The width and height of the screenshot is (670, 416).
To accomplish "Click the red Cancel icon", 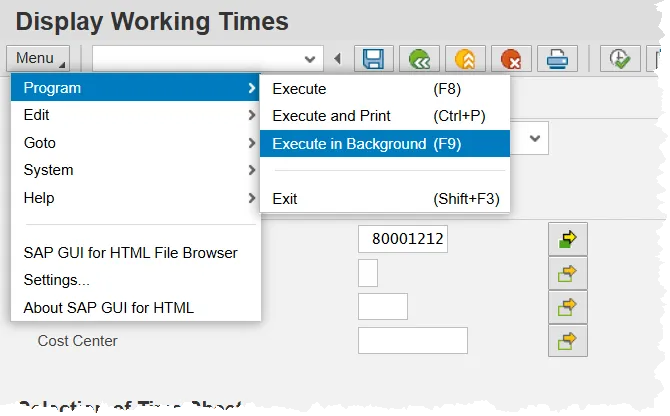I will tap(513, 59).
